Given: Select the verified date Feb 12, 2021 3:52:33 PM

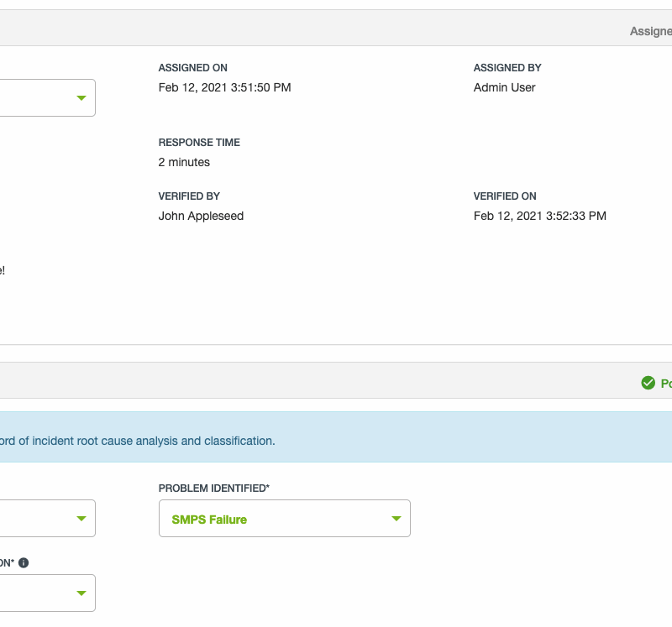Looking at the screenshot, I should (540, 216).
